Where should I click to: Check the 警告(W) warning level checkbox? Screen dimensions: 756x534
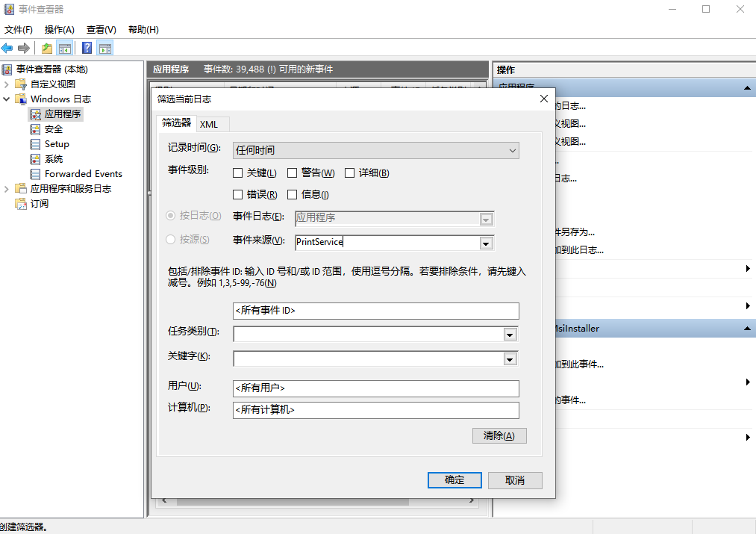tap(293, 173)
